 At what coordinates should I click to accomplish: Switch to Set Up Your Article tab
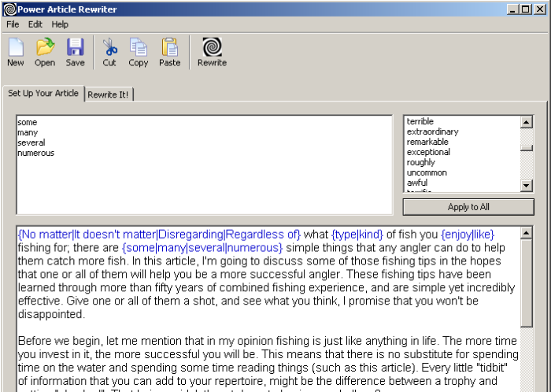(43, 93)
